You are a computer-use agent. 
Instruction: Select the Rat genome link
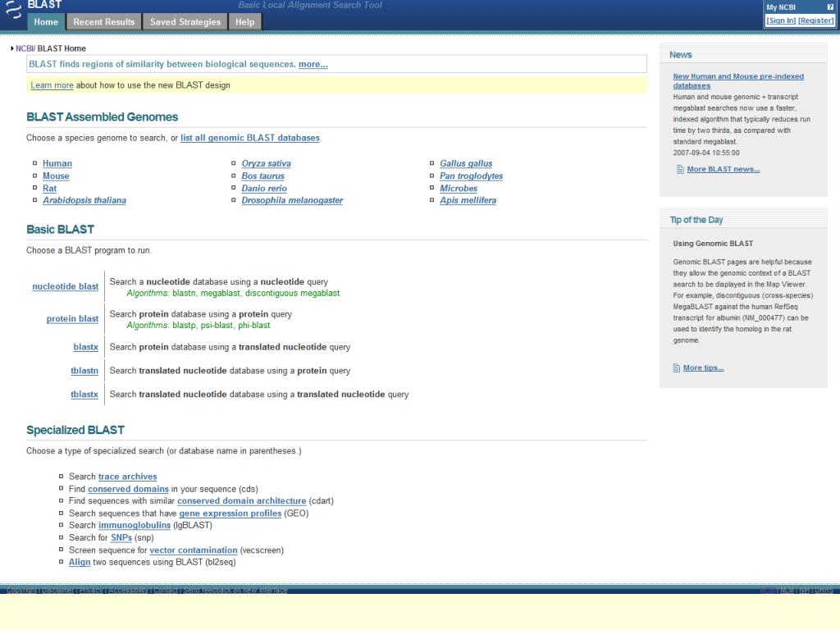49,188
